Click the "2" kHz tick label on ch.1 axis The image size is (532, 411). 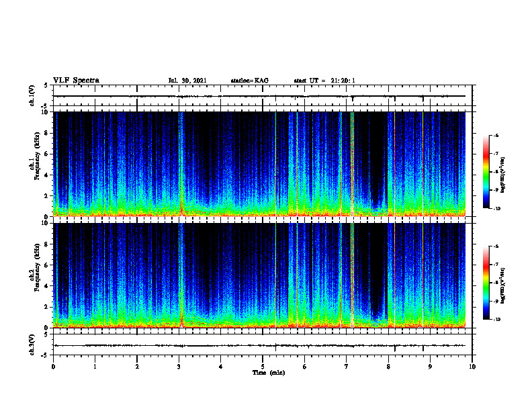tap(47, 196)
